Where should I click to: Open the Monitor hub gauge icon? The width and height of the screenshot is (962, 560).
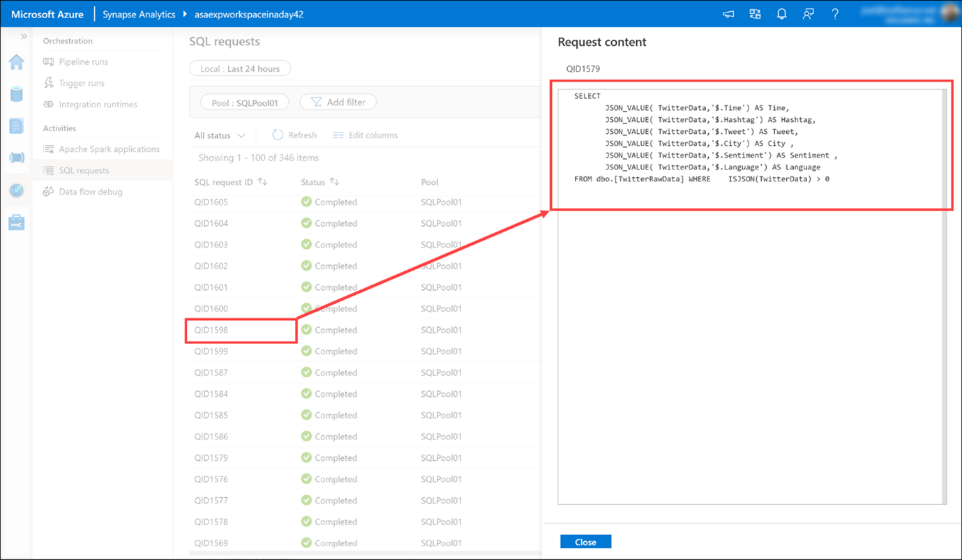(17, 190)
